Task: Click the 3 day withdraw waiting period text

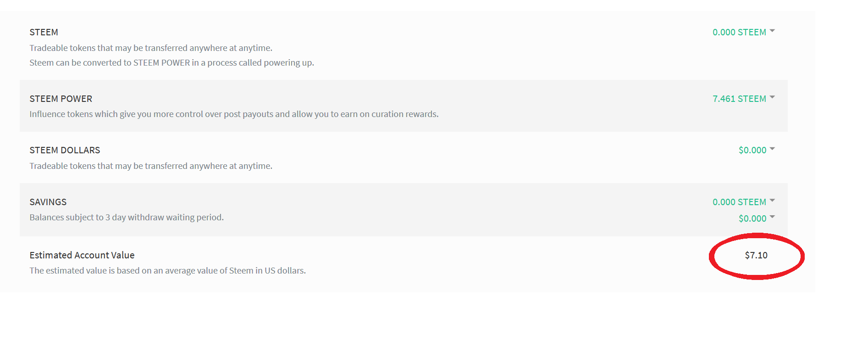Action: (127, 217)
